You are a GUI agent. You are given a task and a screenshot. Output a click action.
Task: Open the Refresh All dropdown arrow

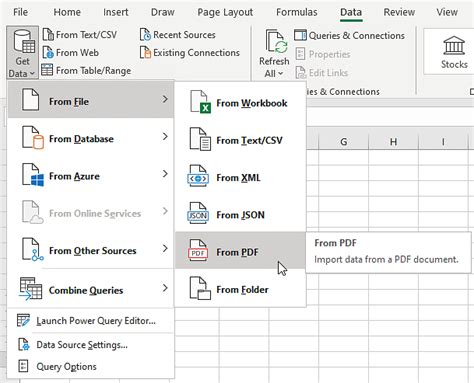pos(280,73)
